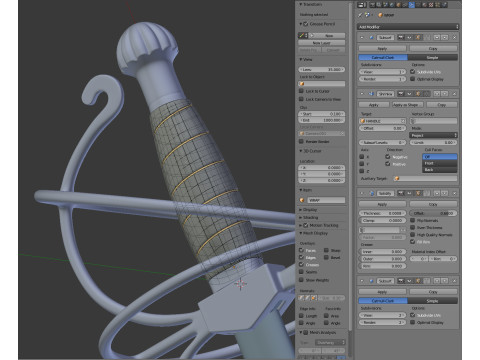Click the Lens value slider in View panel

(x=322, y=69)
